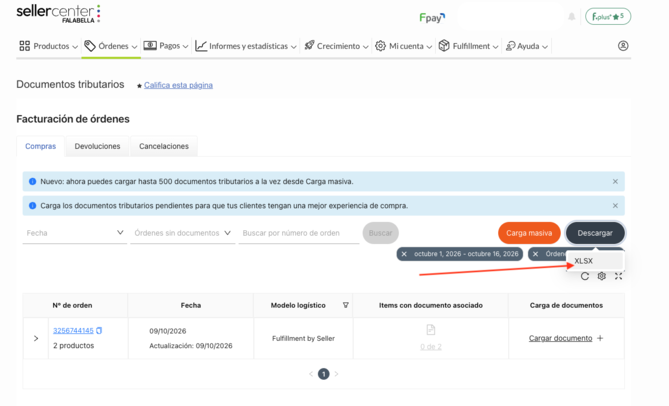The height and width of the screenshot is (406, 669).
Task: Expand the order 3256744145 row
Action: [x=36, y=339]
